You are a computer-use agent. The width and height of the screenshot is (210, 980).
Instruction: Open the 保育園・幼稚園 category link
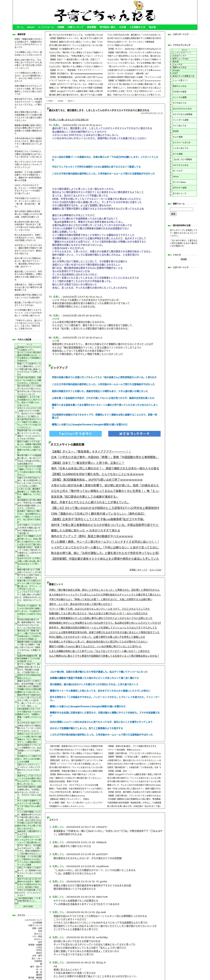(35, 944)
